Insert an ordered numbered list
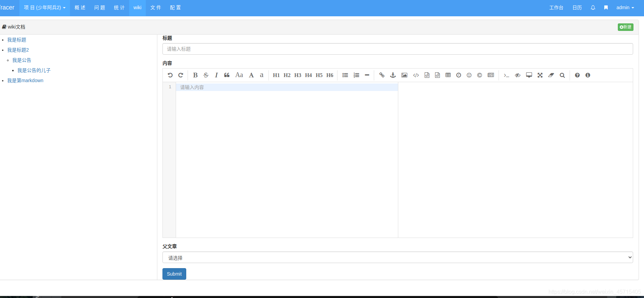 356,75
